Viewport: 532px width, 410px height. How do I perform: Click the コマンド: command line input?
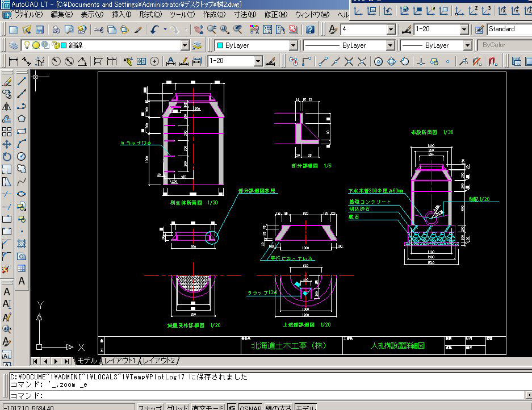point(267,395)
